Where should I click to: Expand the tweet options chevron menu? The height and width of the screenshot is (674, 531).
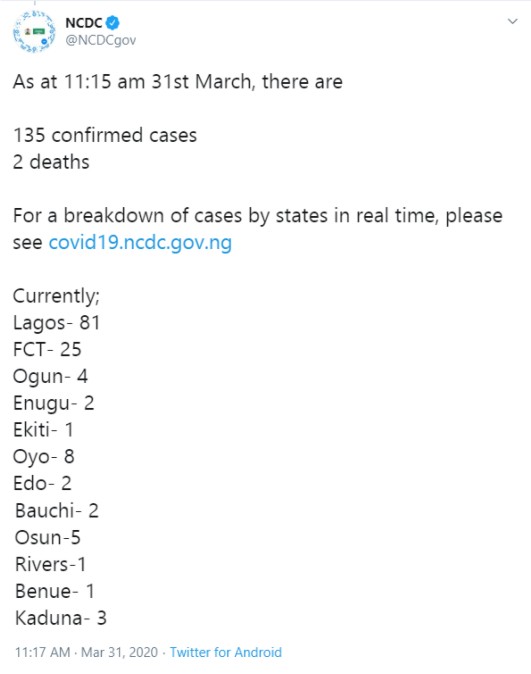point(512,21)
